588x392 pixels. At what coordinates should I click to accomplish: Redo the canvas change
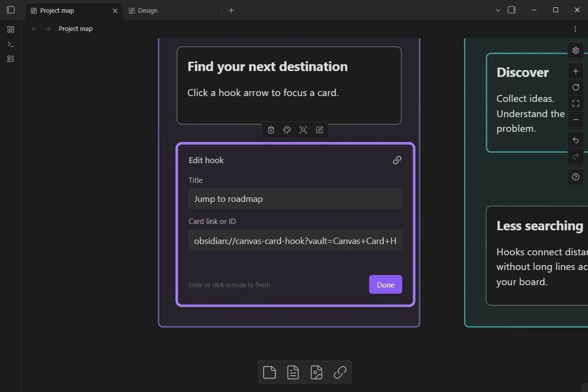coord(576,156)
